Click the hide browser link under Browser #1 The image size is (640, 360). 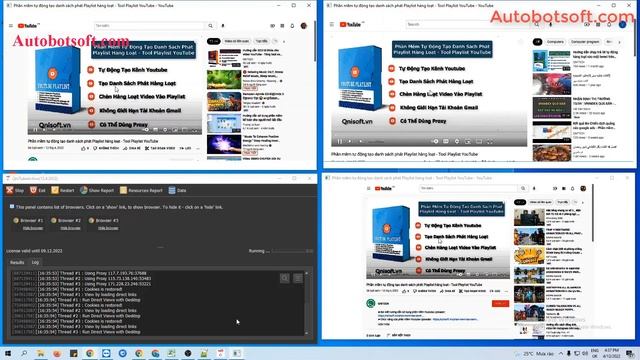[x=33, y=228]
